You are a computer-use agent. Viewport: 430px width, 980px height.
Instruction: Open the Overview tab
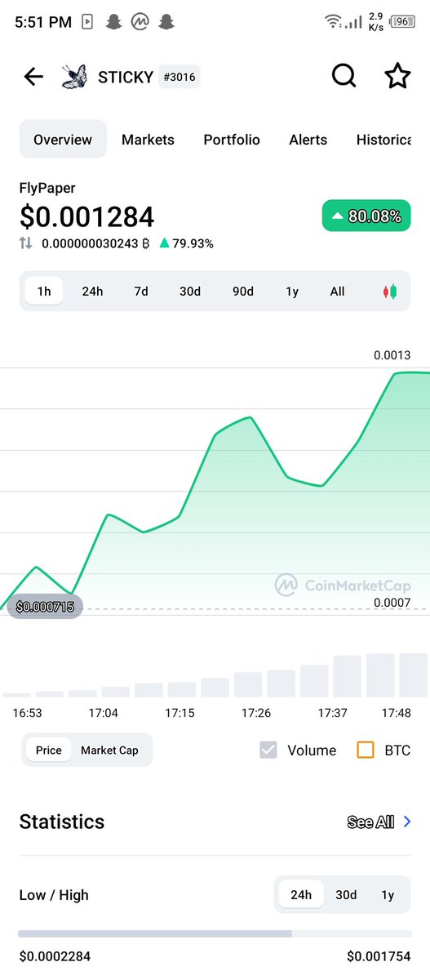pos(63,140)
